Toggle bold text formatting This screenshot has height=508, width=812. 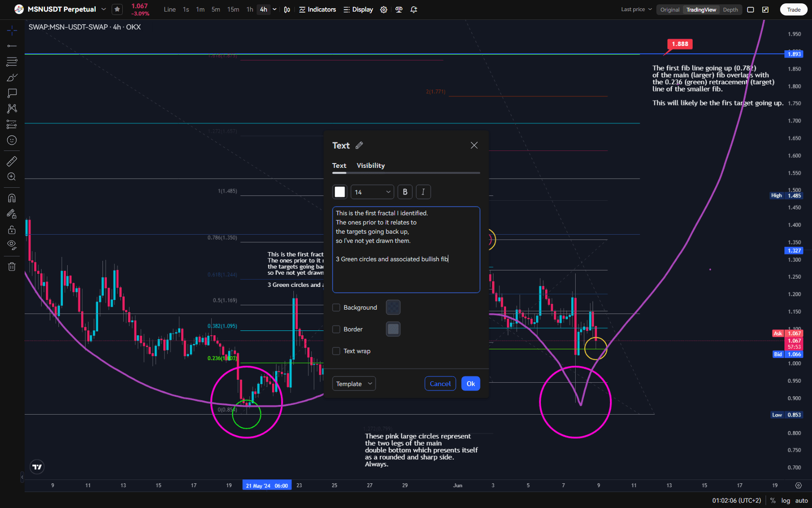(x=405, y=192)
